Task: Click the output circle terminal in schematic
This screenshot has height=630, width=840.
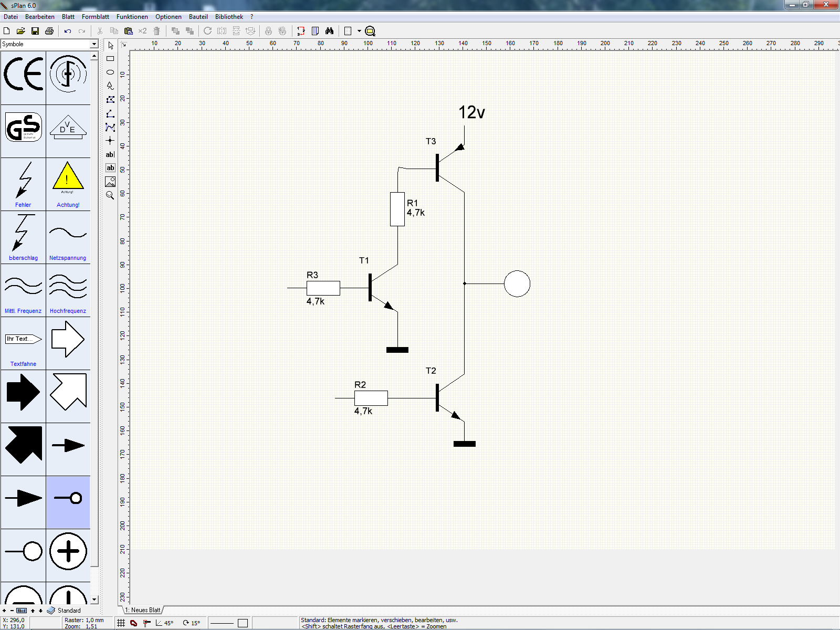Action: (x=517, y=283)
